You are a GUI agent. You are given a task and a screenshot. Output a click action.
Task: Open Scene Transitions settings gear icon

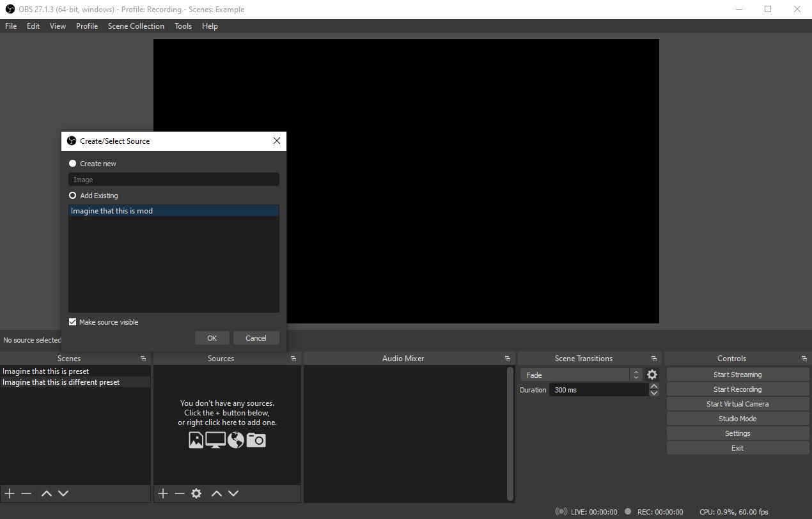(652, 374)
